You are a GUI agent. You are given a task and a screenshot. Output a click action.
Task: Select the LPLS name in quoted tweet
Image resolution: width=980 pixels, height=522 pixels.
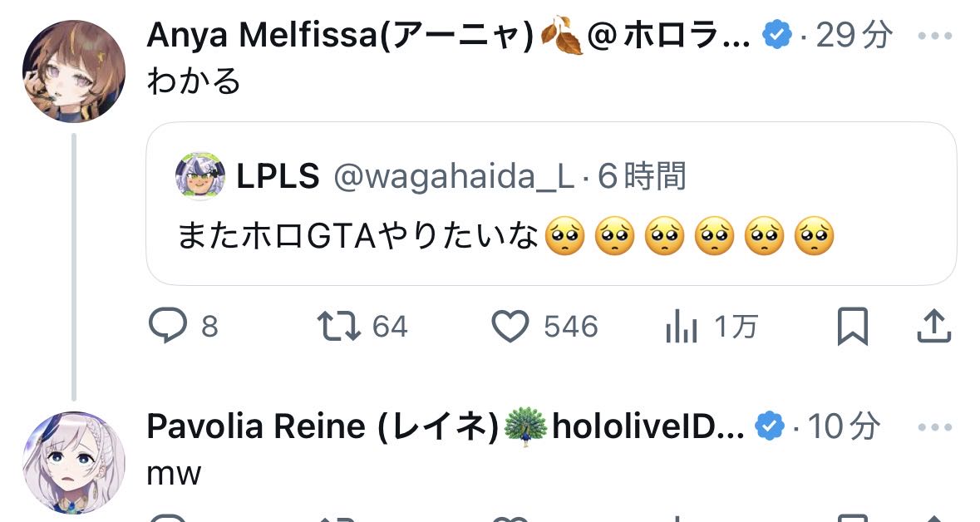pos(278,176)
